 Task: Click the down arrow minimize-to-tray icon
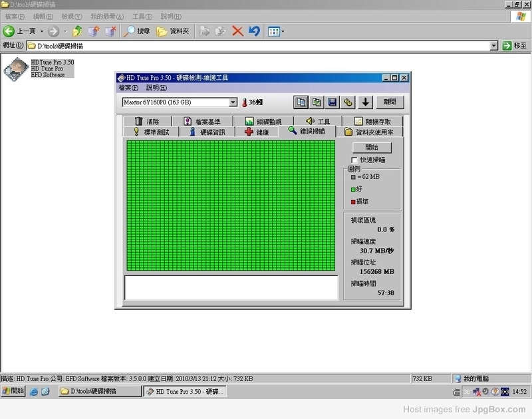point(365,102)
